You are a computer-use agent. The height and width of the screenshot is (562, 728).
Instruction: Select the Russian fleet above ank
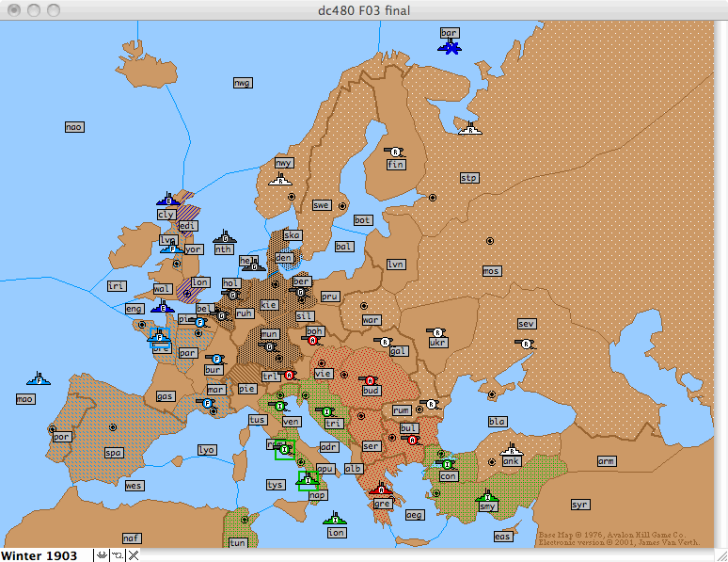[x=511, y=450]
